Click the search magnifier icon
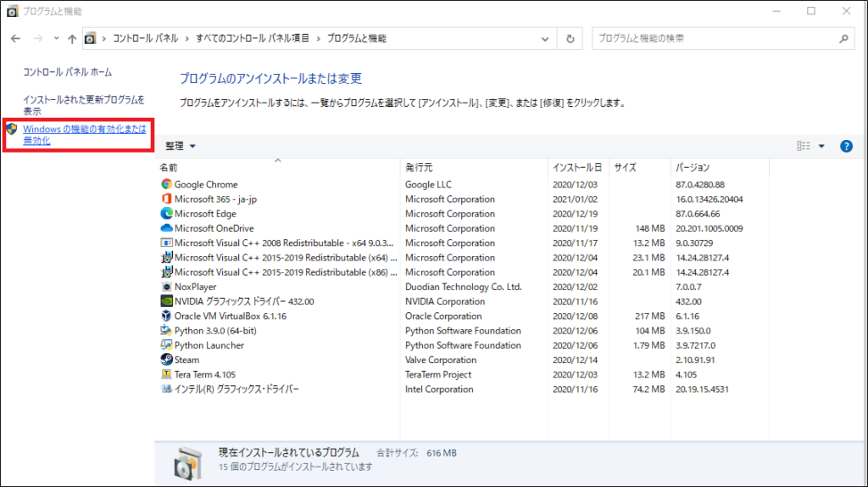868x487 pixels. (843, 39)
